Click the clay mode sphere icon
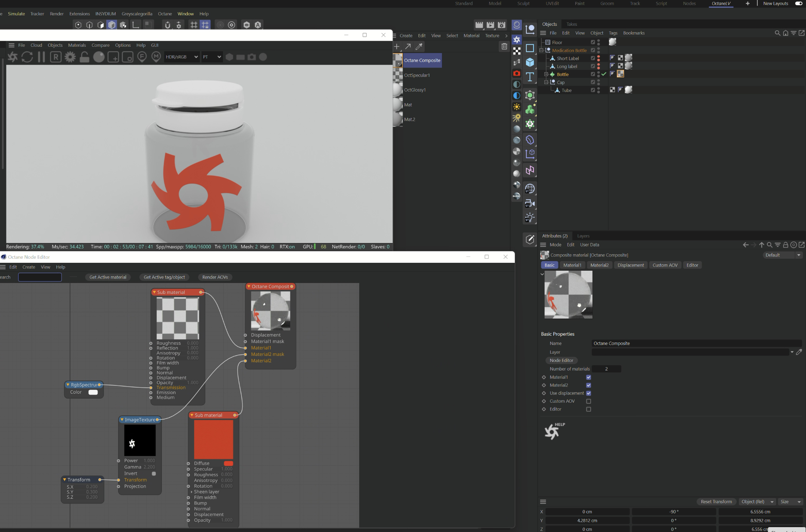This screenshot has height=532, width=806. pyautogui.click(x=99, y=57)
